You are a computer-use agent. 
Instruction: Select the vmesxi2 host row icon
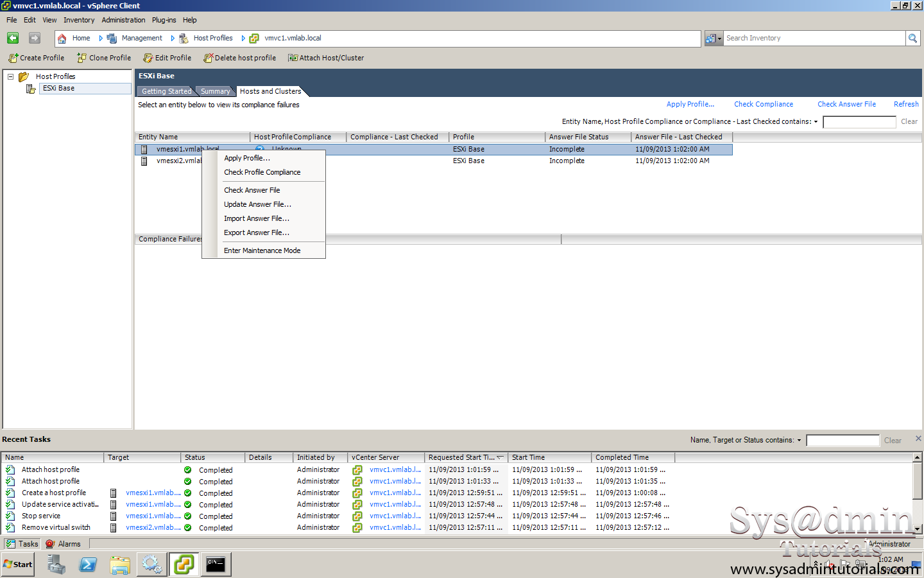(144, 161)
